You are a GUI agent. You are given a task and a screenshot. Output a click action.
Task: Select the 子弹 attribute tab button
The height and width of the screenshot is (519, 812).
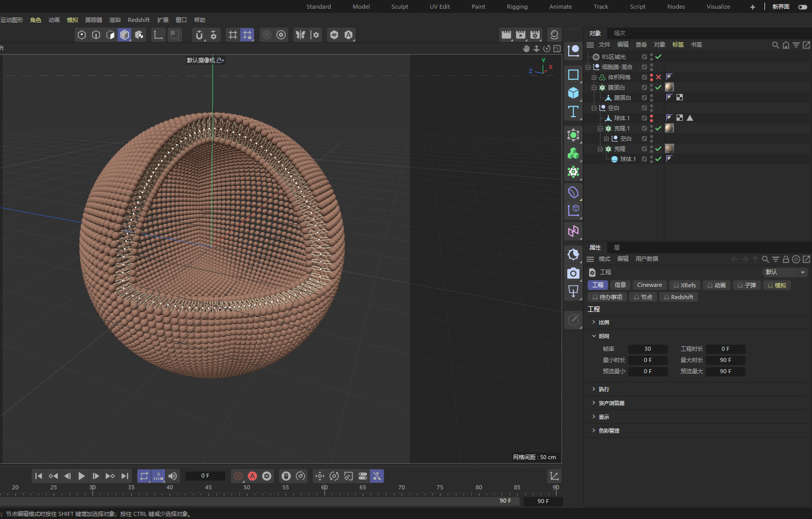[747, 285]
